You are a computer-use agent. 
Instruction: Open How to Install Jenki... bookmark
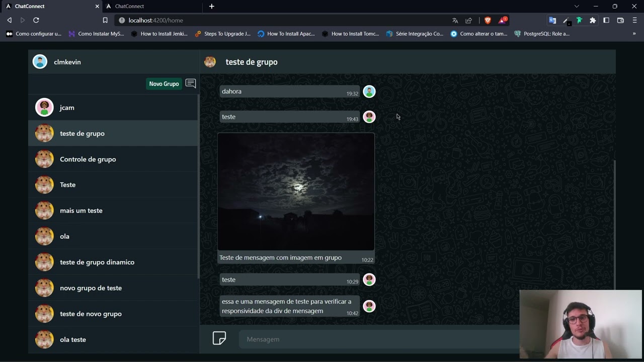[x=159, y=34]
